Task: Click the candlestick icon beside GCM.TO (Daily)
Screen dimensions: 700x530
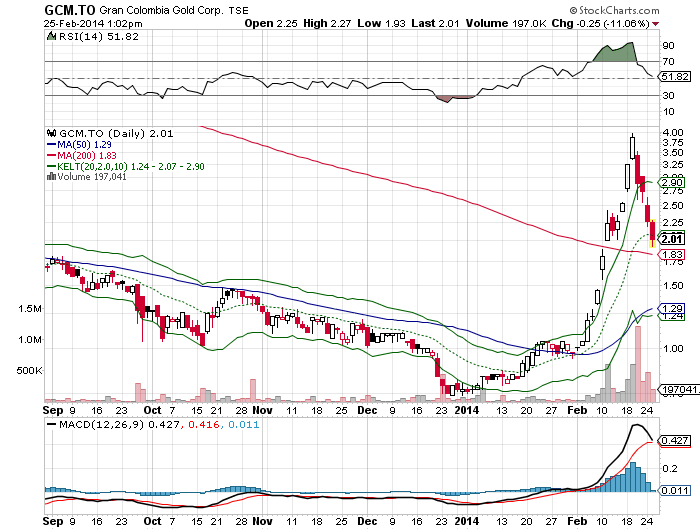Action: 51,133
